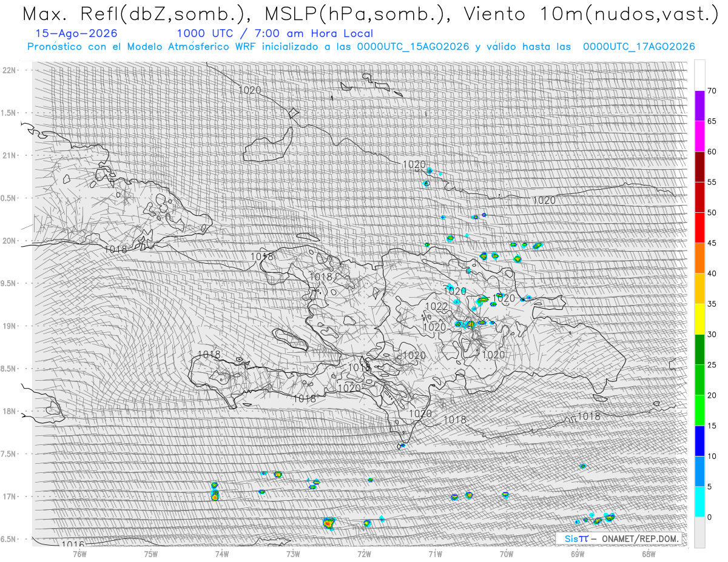Click the '68W' longitude axis label
This screenshot has width=728, height=562.
(649, 553)
